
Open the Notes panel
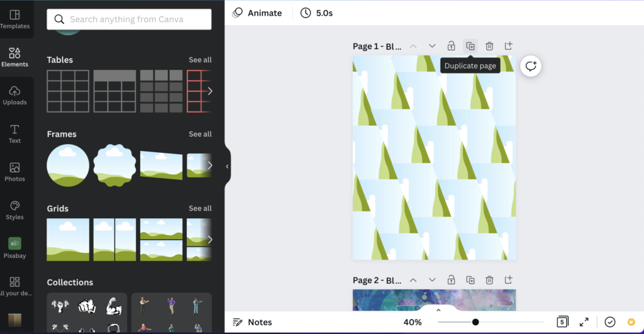click(x=252, y=322)
